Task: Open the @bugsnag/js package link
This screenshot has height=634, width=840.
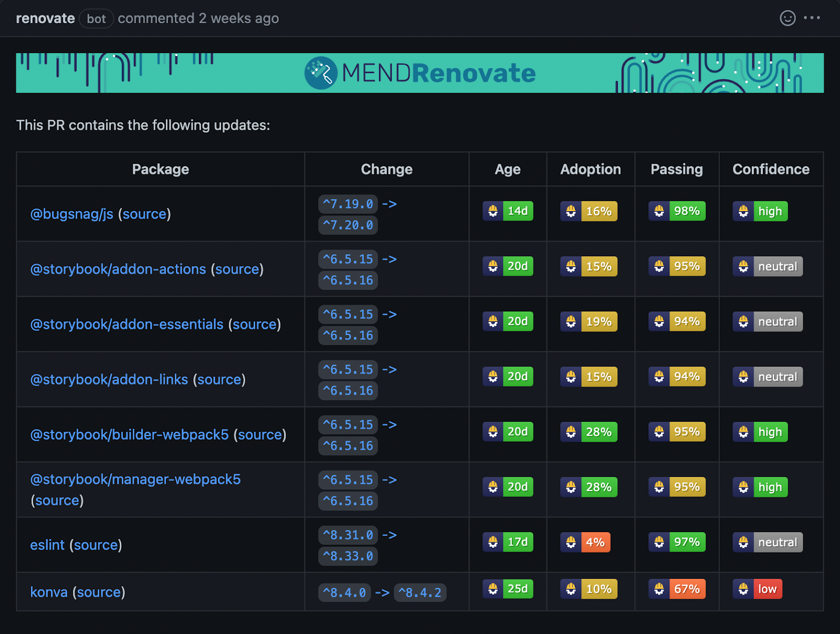Action: (x=72, y=214)
